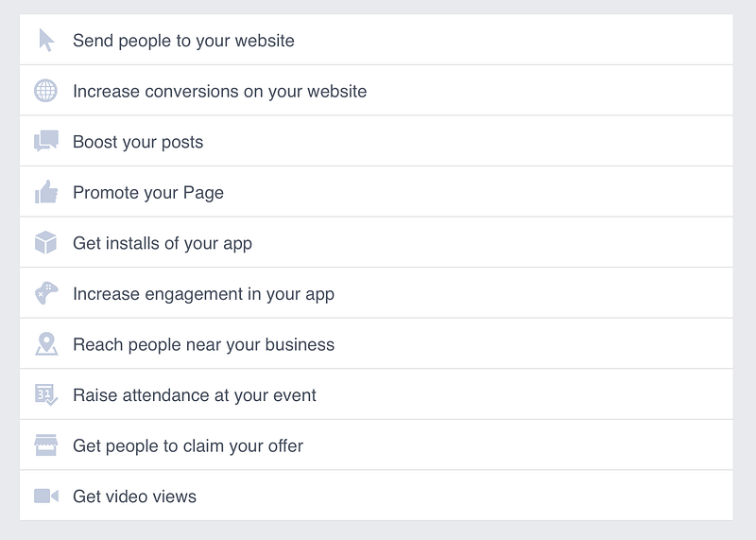Viewport: 756px width, 540px height.
Task: Click the globe icon for website conversions
Action: (45, 91)
